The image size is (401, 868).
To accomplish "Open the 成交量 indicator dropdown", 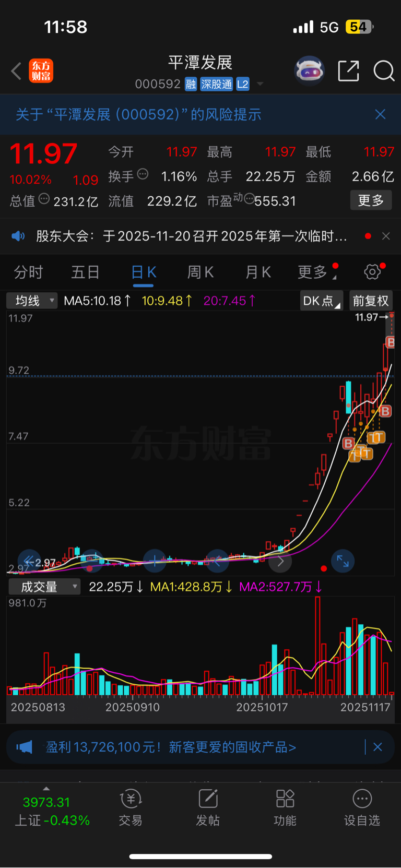I will pyautogui.click(x=44, y=587).
